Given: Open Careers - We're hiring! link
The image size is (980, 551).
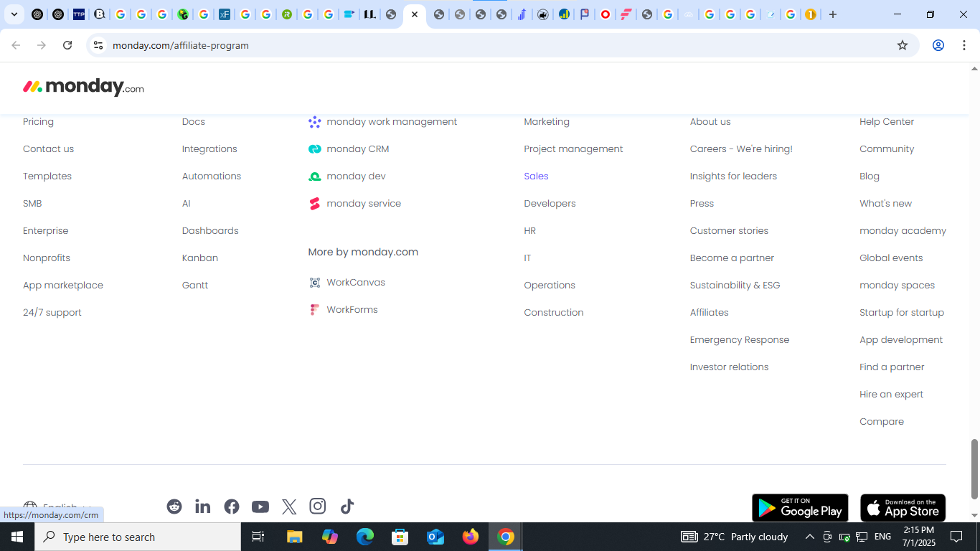Looking at the screenshot, I should point(741,149).
